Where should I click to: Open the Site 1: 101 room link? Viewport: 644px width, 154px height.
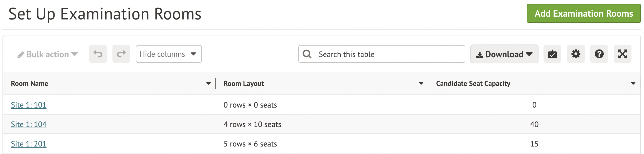[29, 105]
